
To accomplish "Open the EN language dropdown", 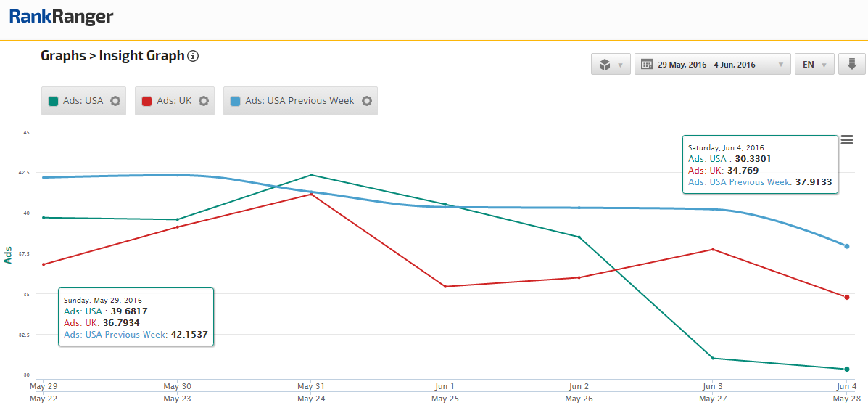I will click(x=814, y=65).
